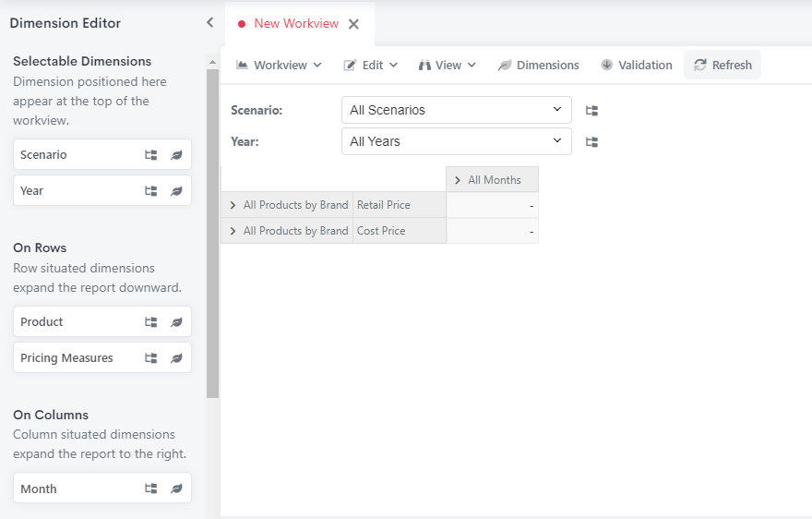The image size is (812, 519).
Task: Click the Validation toolbar button
Action: [637, 65]
